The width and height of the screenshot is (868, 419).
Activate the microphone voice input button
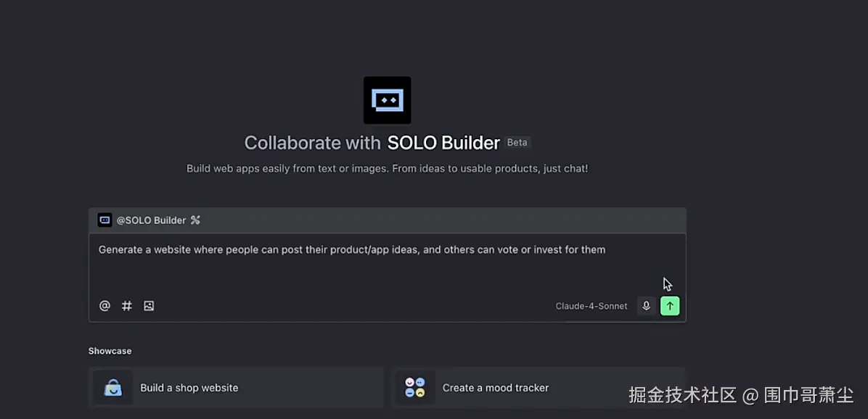pos(646,306)
